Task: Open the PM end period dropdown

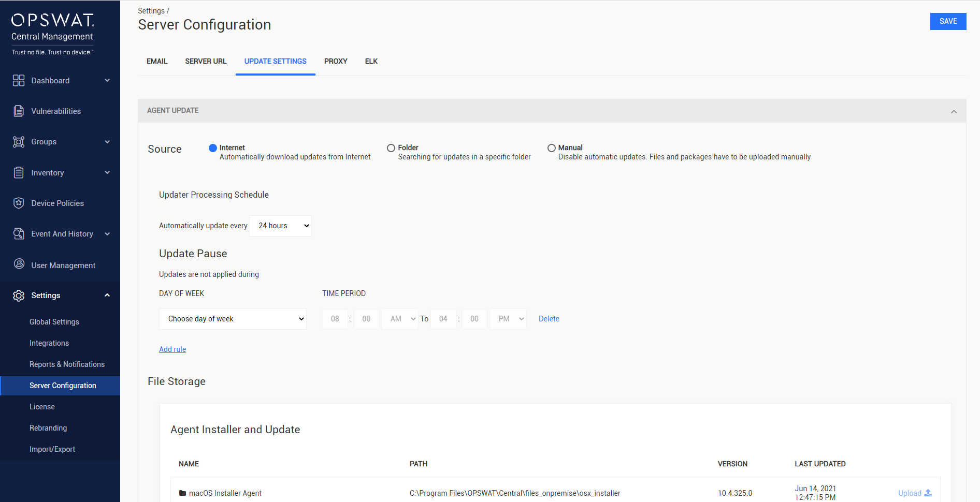Action: coord(508,319)
